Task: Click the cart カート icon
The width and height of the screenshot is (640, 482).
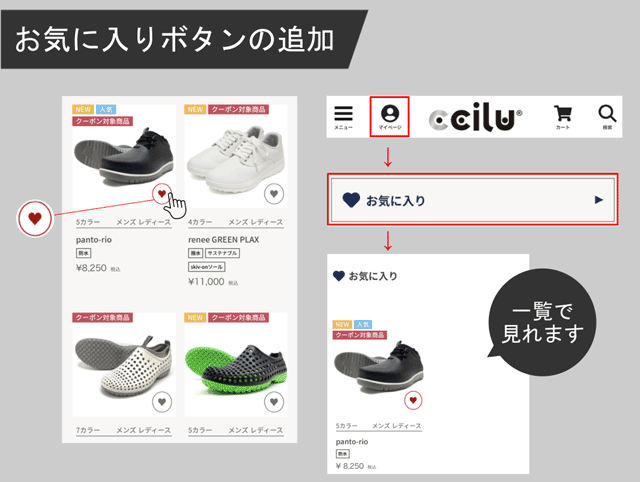Action: (563, 117)
